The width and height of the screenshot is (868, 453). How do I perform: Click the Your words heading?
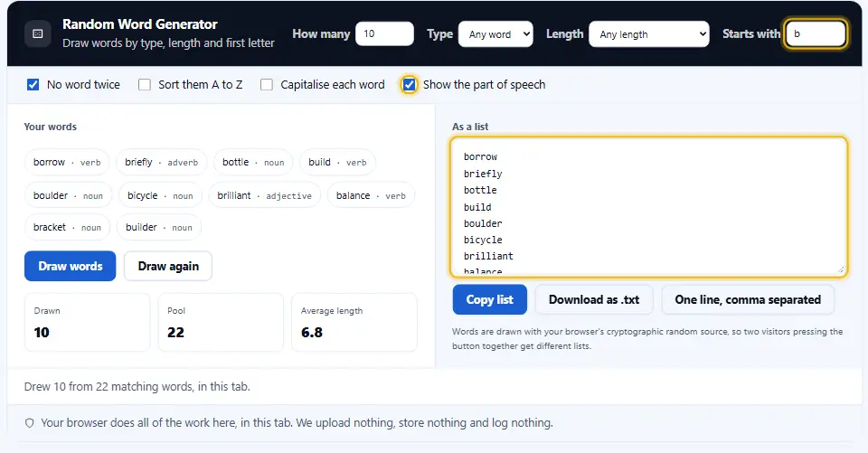click(51, 127)
